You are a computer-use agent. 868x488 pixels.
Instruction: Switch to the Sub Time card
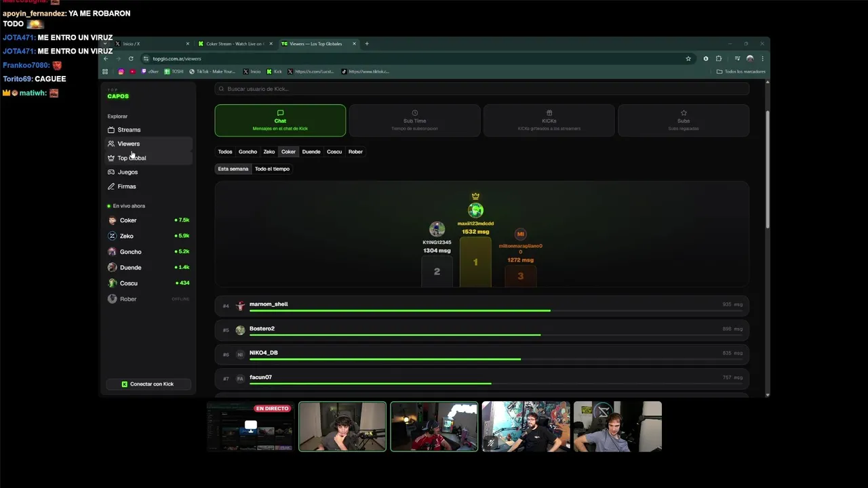point(415,120)
